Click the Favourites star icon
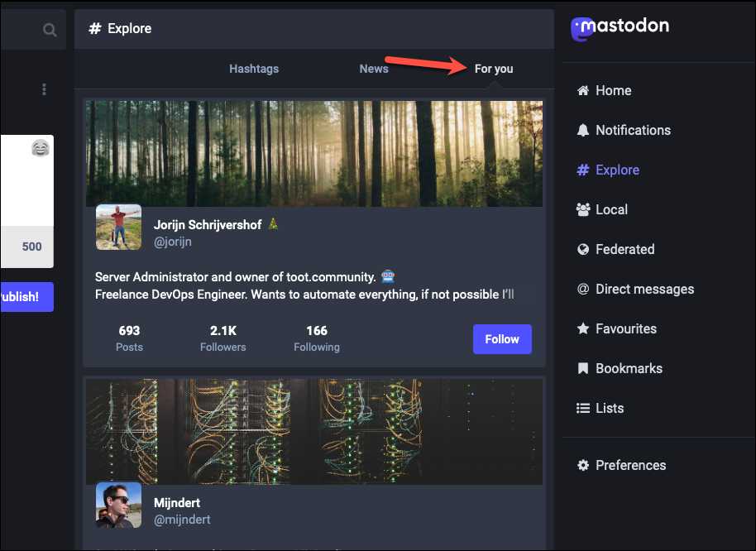The width and height of the screenshot is (756, 551). click(x=583, y=328)
